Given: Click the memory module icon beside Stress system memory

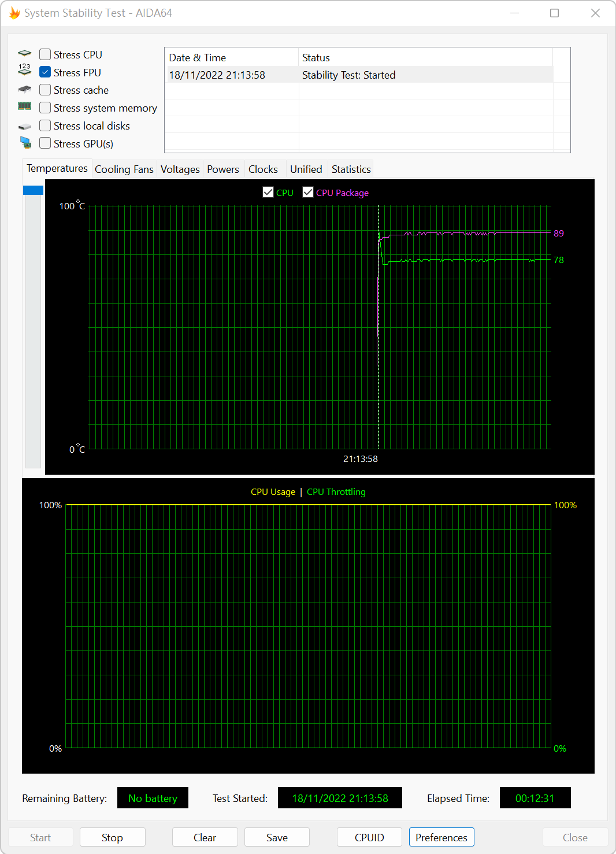Looking at the screenshot, I should 24,106.
